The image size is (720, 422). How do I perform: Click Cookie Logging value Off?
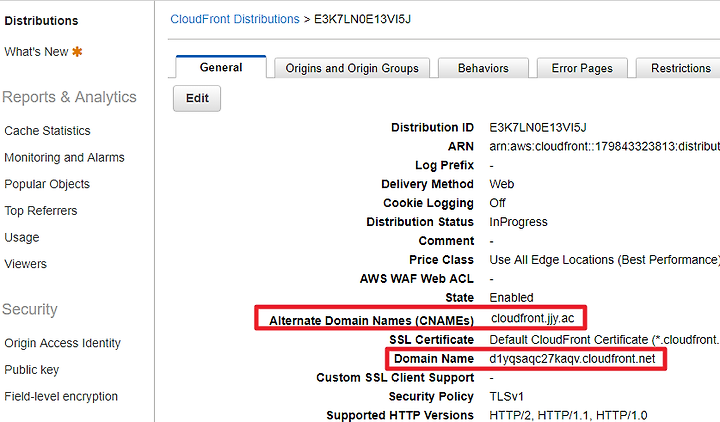pos(497,203)
